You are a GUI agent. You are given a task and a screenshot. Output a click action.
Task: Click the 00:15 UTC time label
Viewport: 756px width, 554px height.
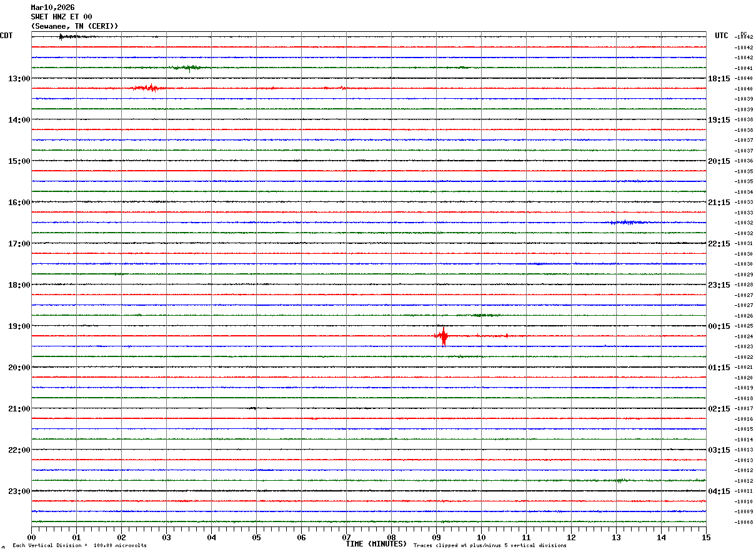(719, 326)
